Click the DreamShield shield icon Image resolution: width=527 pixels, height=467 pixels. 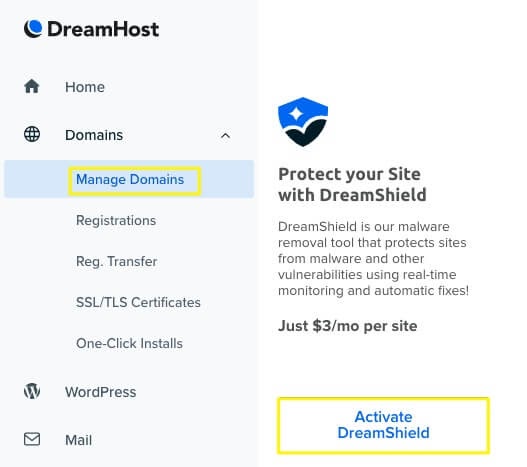pos(303,122)
